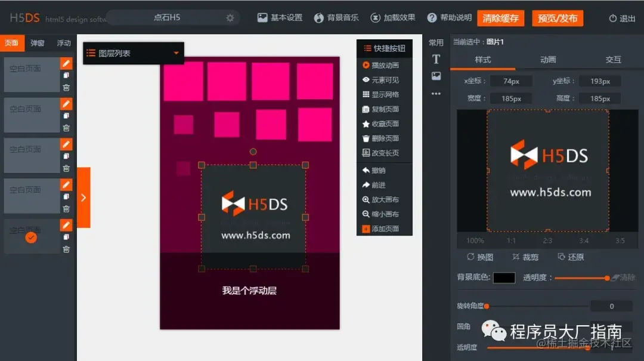Click the show grid (显示网格) icon

click(x=365, y=94)
